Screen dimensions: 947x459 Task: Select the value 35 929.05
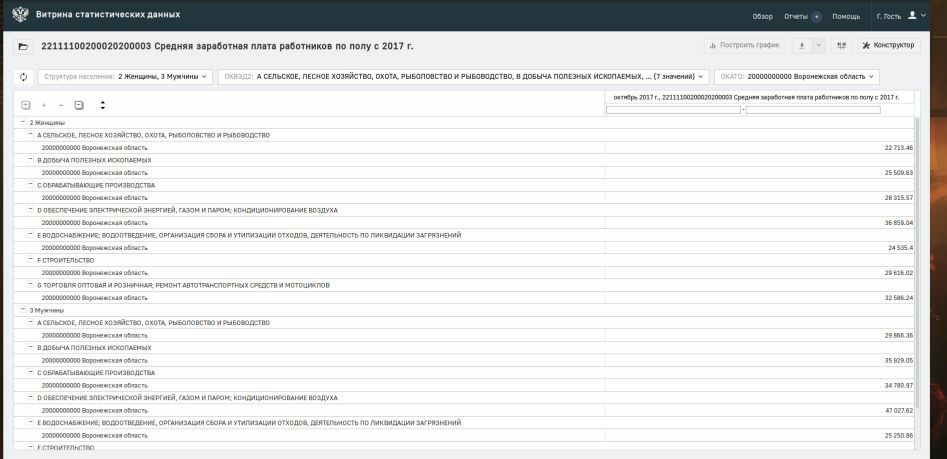(x=899, y=361)
